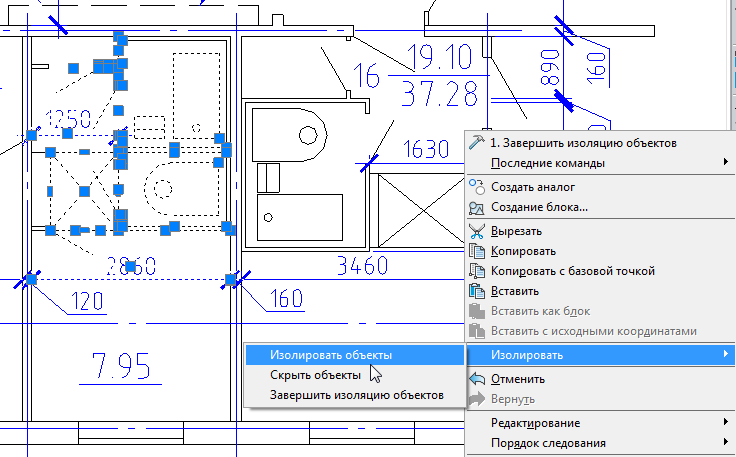Screen dimensions: 736x457
Task: Click the area label 7.95
Action: 121,366
